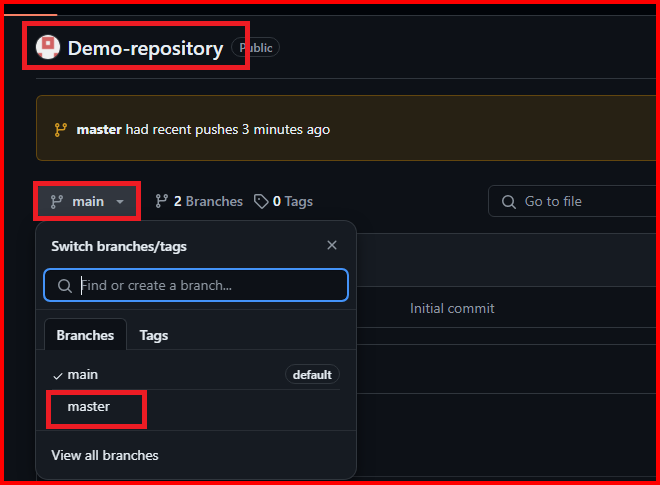Switch to the Tags tab
Viewport: 660px width, 485px height.
pos(154,335)
